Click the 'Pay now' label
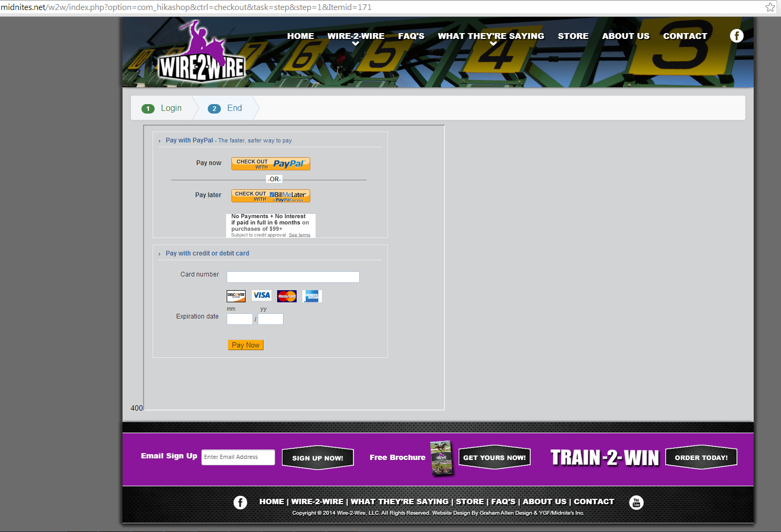Image resolution: width=781 pixels, height=532 pixels. [x=209, y=163]
